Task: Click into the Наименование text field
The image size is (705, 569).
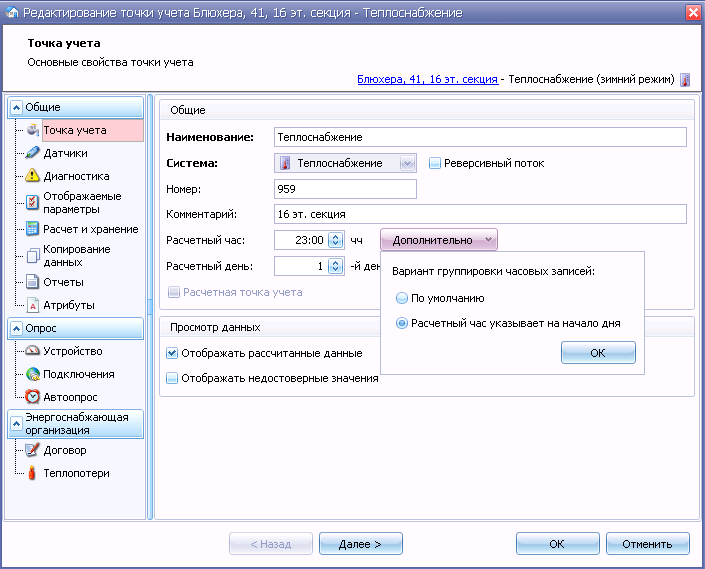Action: pos(480,137)
